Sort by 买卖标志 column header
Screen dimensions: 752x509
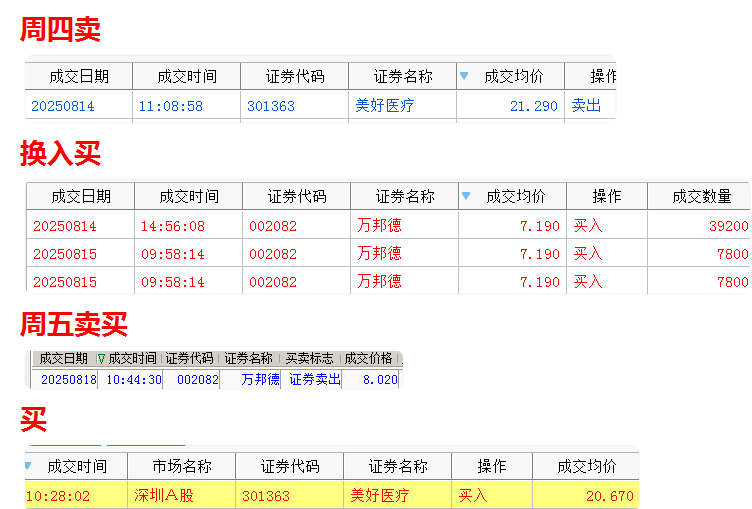pos(309,358)
